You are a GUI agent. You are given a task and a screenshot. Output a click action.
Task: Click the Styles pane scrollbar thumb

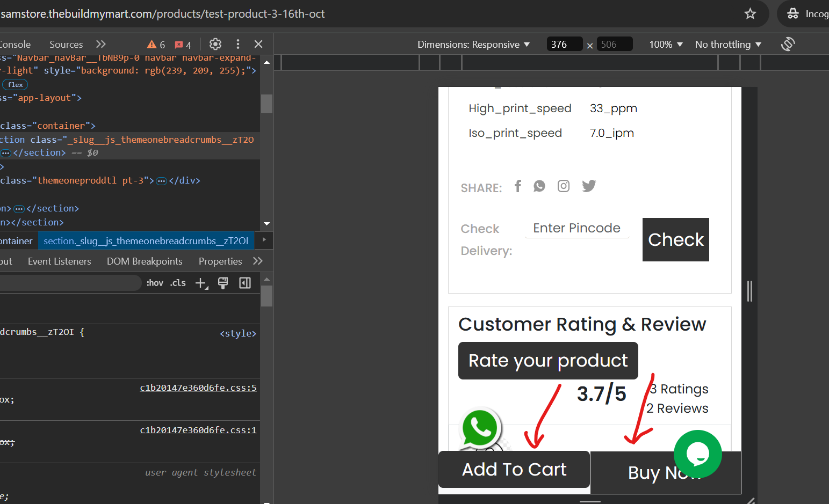(x=266, y=296)
